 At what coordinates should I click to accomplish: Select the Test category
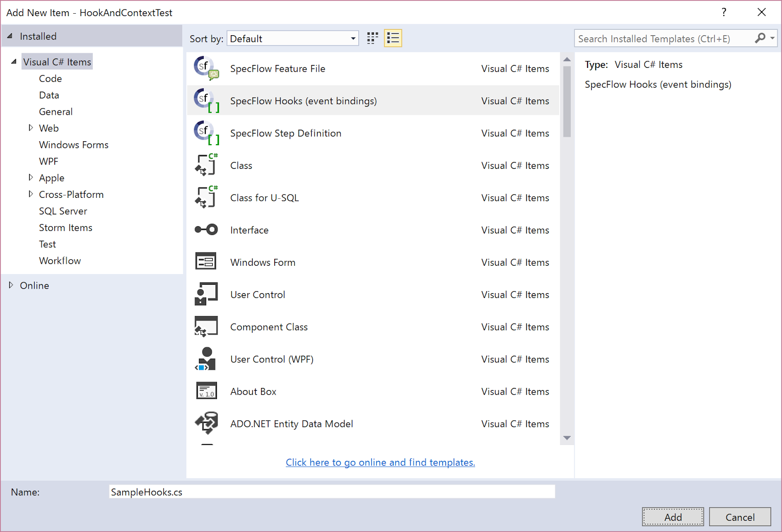point(47,245)
